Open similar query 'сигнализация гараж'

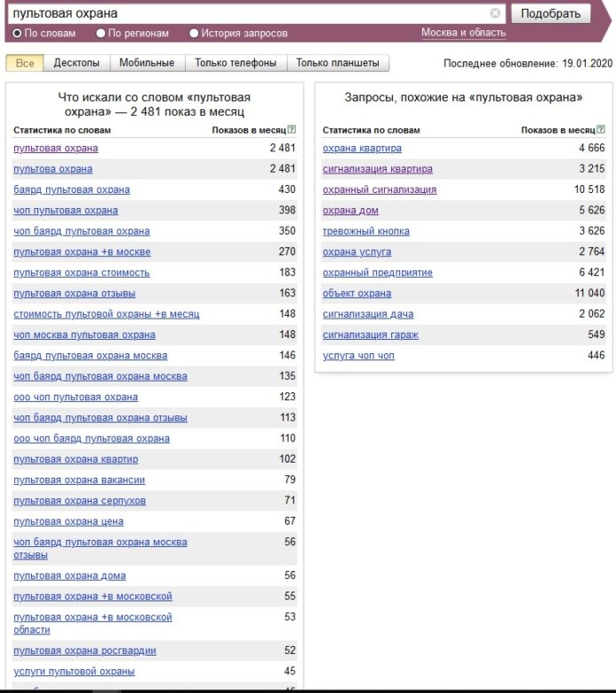click(x=371, y=335)
